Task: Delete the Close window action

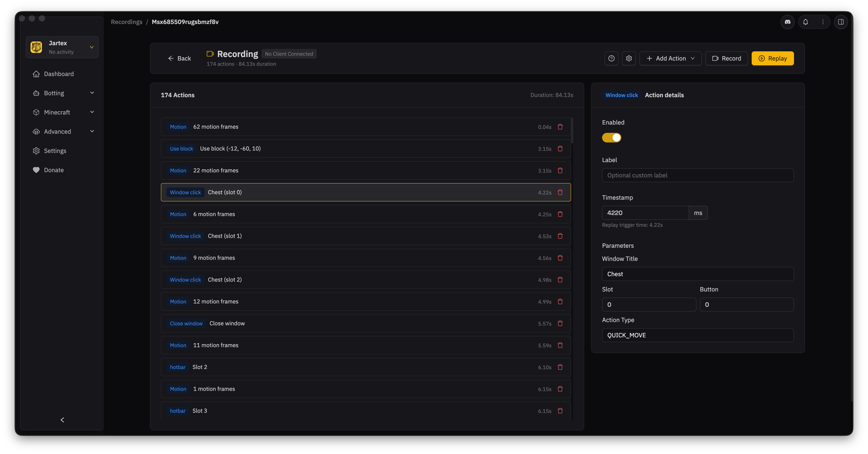Action: [560, 324]
